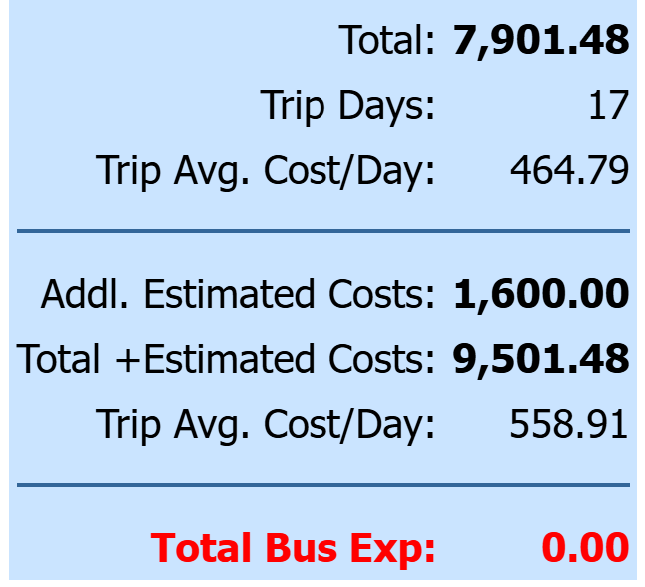Click the Total label
Image resolution: width=645 pixels, height=587 pixels.
click(386, 40)
